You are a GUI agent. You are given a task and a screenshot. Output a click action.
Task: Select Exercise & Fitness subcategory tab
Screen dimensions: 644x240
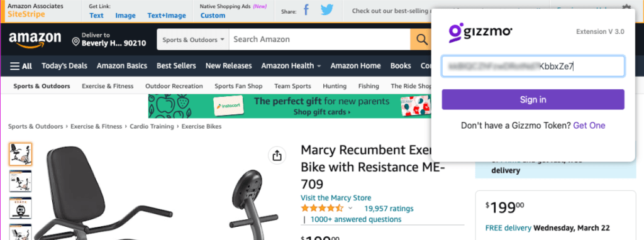(x=108, y=86)
